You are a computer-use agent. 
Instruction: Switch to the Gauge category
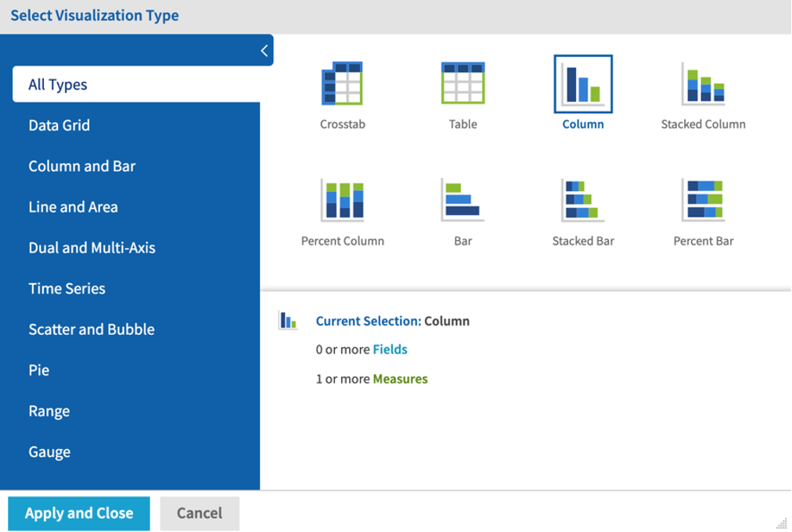[49, 451]
